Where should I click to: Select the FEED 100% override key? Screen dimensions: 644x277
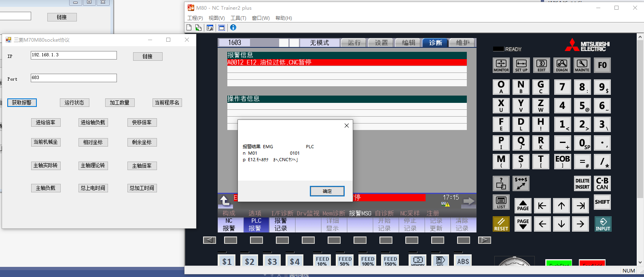pyautogui.click(x=367, y=261)
